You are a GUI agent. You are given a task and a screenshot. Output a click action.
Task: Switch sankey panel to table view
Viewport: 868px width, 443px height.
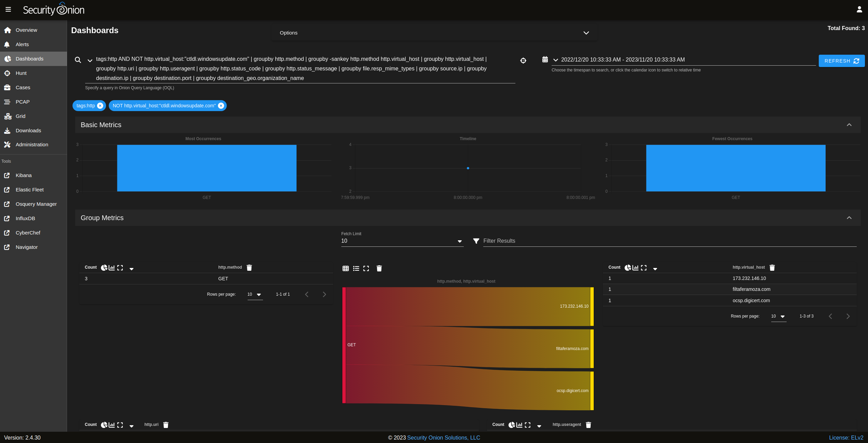(346, 269)
